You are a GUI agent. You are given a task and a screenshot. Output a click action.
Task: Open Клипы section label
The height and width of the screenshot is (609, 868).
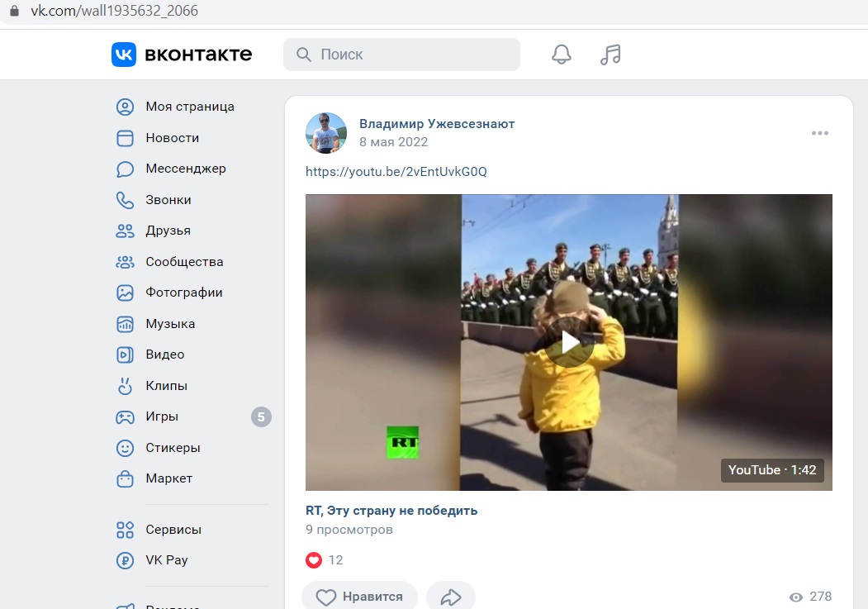[167, 386]
